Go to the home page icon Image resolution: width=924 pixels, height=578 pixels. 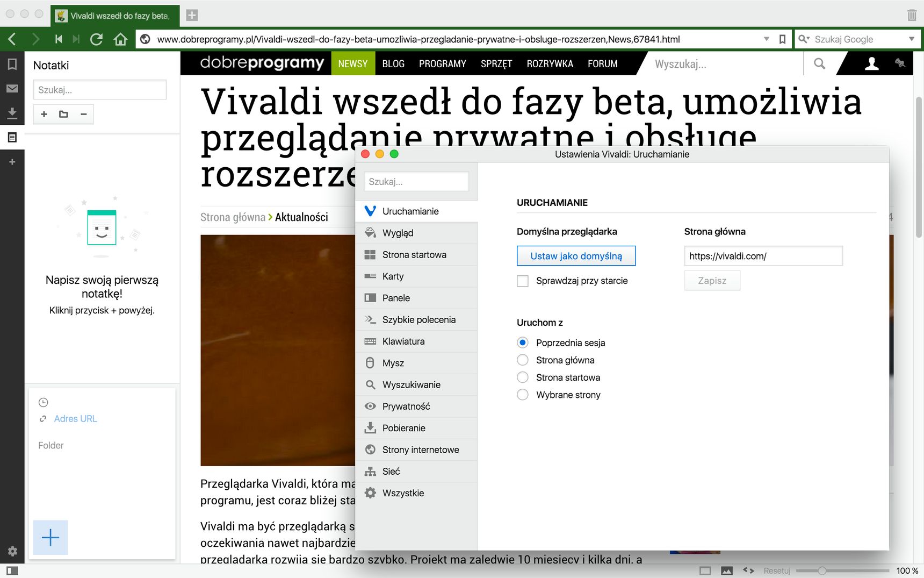click(x=120, y=39)
